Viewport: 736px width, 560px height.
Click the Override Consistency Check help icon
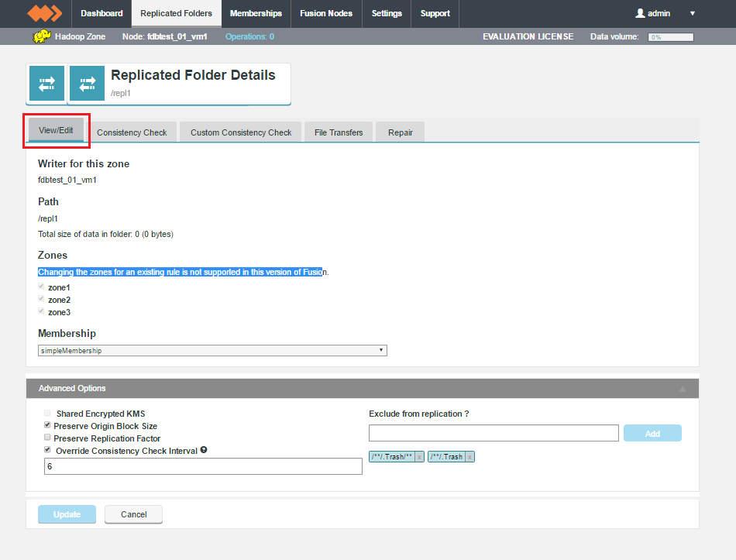coord(204,450)
